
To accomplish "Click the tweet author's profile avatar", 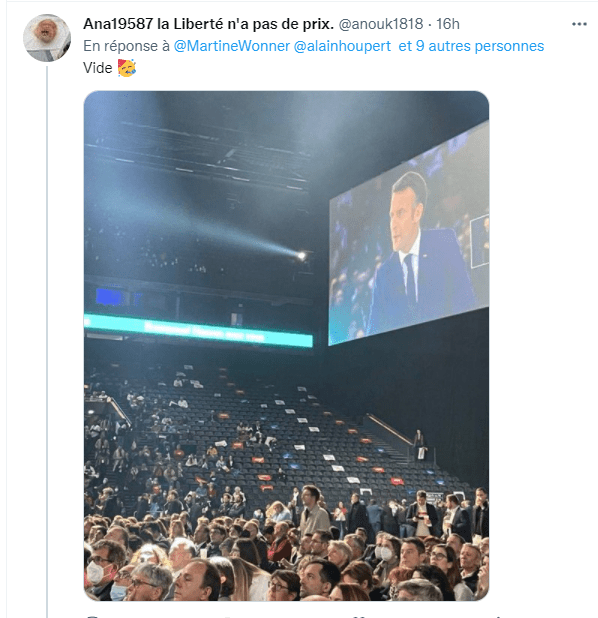I will click(47, 38).
